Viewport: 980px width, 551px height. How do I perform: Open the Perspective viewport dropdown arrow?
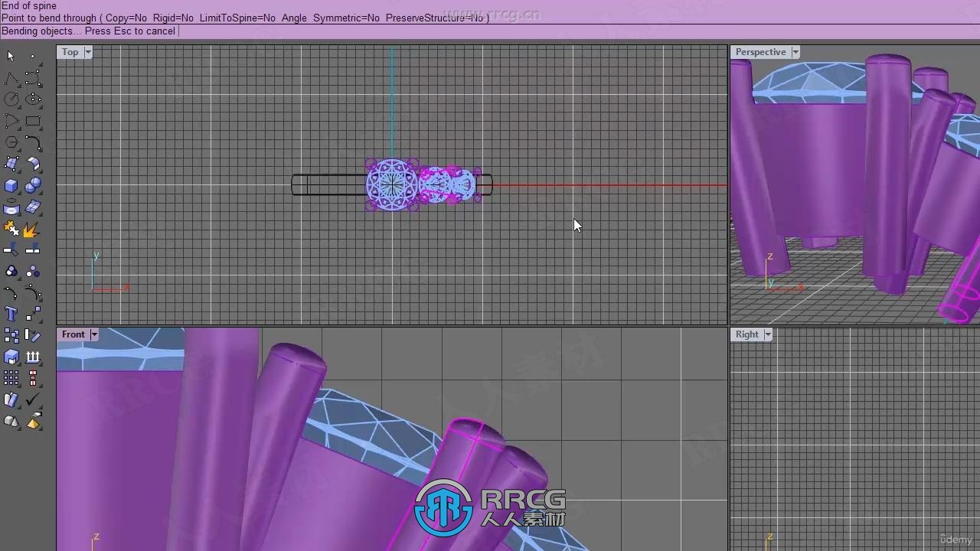click(795, 52)
